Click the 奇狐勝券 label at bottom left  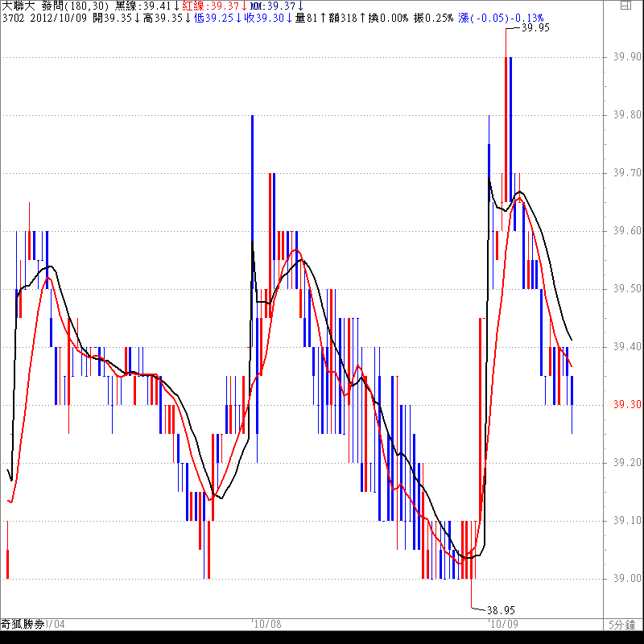point(23,625)
